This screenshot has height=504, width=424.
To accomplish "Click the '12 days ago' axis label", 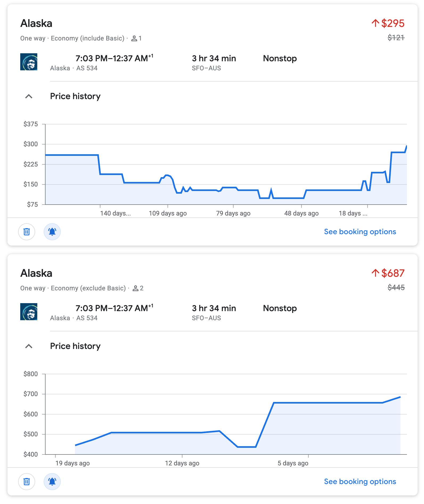I will click(x=182, y=463).
